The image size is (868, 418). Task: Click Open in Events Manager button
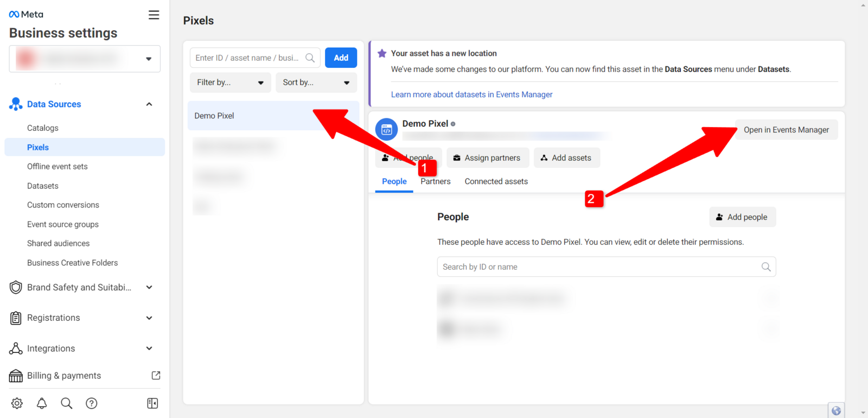786,130
